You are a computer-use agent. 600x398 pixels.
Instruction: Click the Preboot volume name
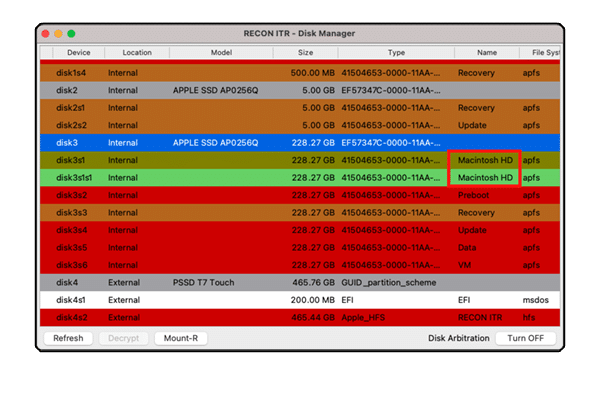pos(473,195)
